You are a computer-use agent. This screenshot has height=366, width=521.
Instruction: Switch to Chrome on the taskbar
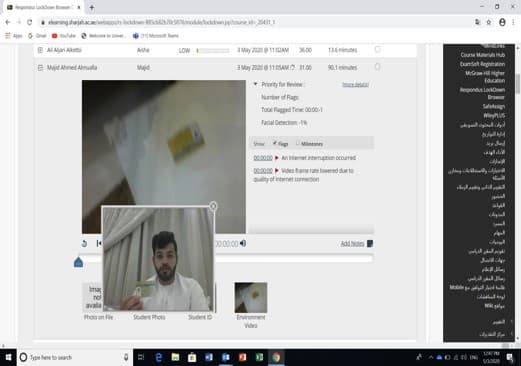276,357
